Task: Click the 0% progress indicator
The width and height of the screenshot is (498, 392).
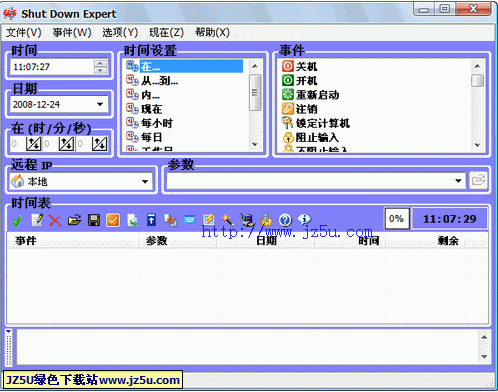Action: (397, 219)
